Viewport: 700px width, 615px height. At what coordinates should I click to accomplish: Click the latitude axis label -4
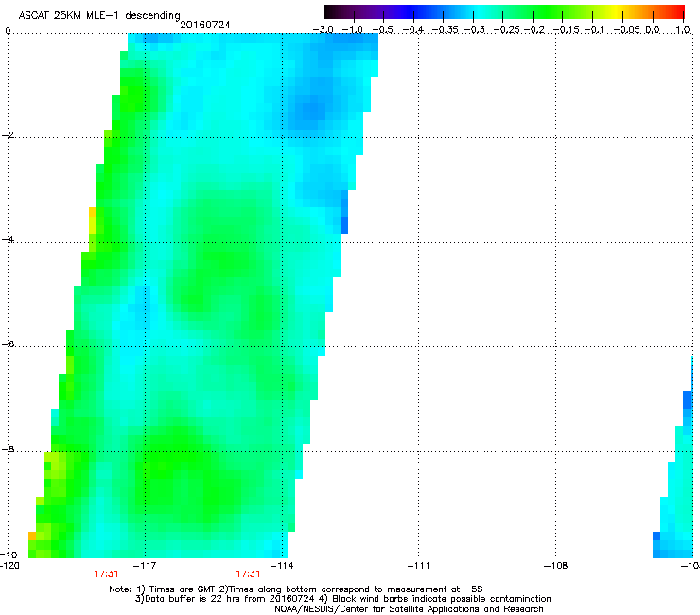click(9, 239)
